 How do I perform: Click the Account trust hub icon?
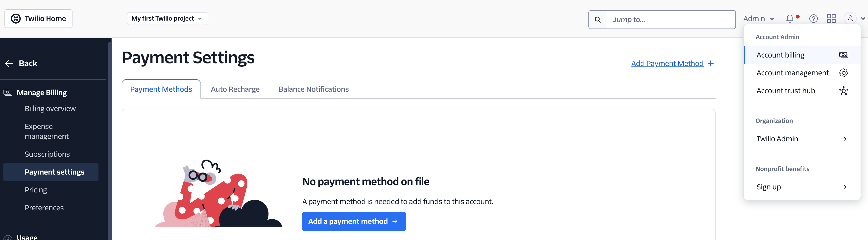[x=844, y=91]
